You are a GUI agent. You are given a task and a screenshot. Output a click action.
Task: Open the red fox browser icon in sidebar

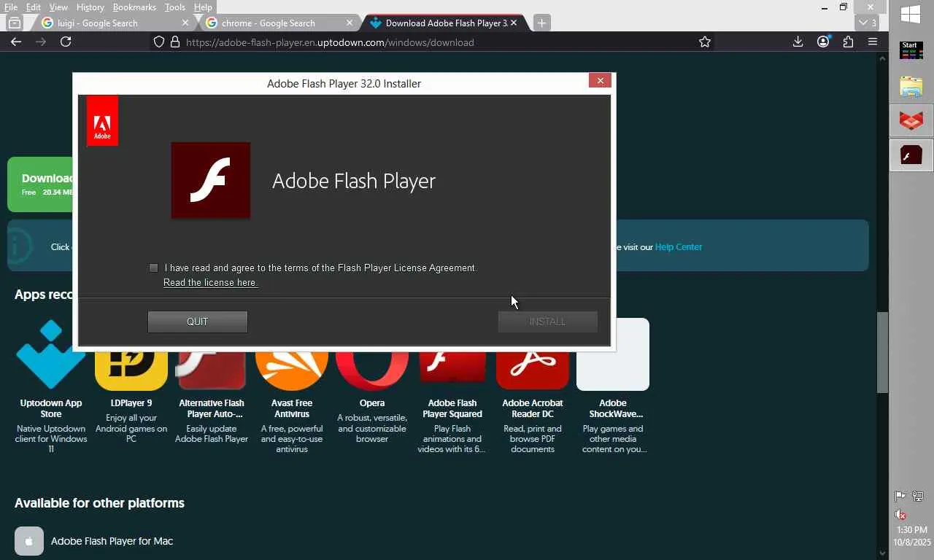pos(911,120)
